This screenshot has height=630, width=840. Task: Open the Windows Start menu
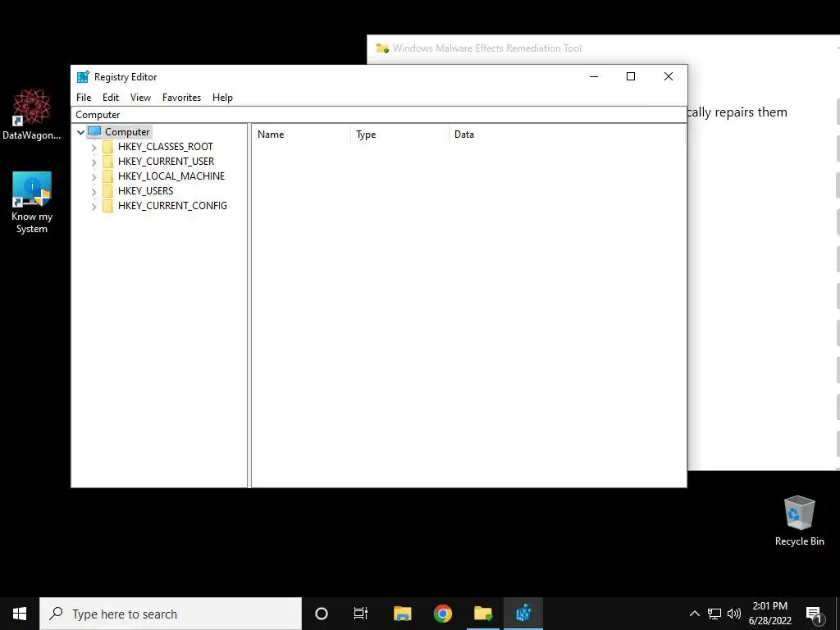[x=20, y=614]
